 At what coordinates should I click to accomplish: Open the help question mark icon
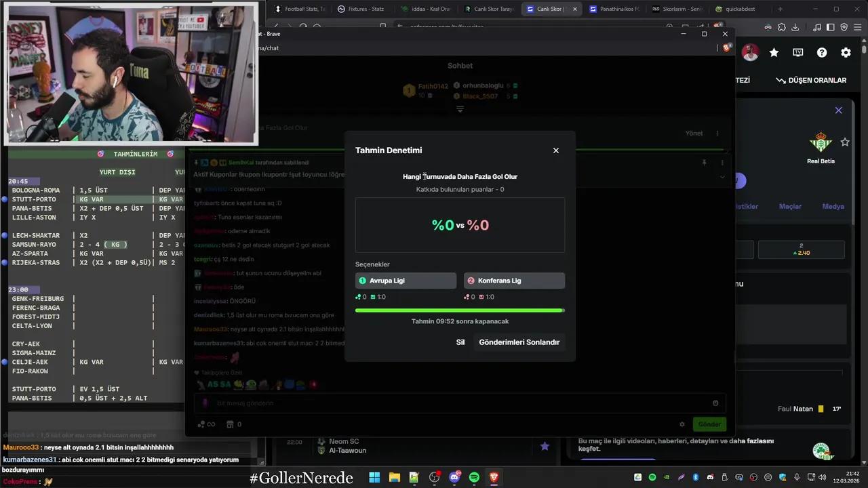(822, 52)
